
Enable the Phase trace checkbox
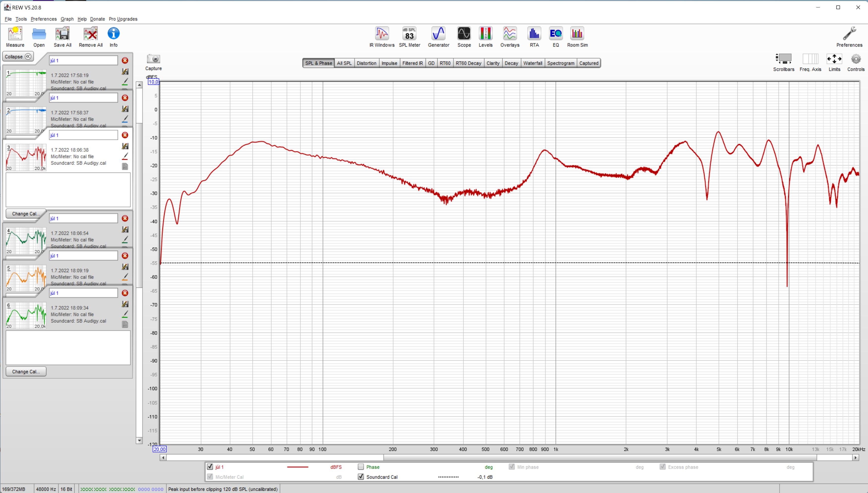[361, 467]
